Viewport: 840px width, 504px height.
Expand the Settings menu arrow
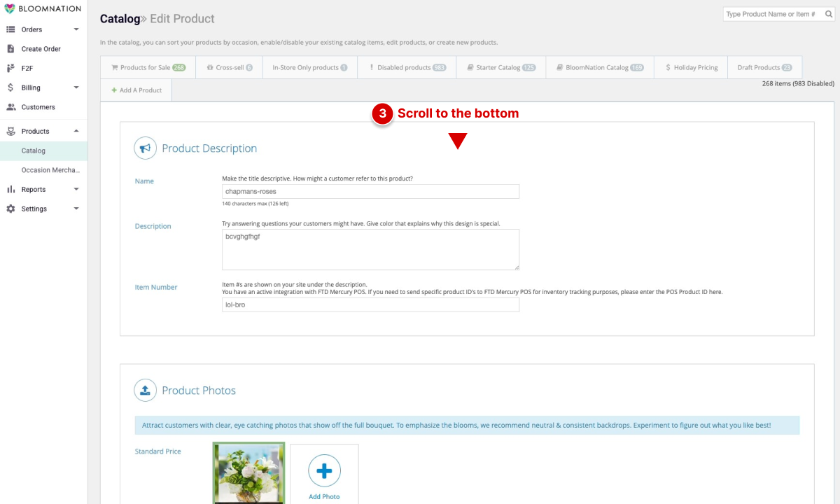tap(76, 209)
